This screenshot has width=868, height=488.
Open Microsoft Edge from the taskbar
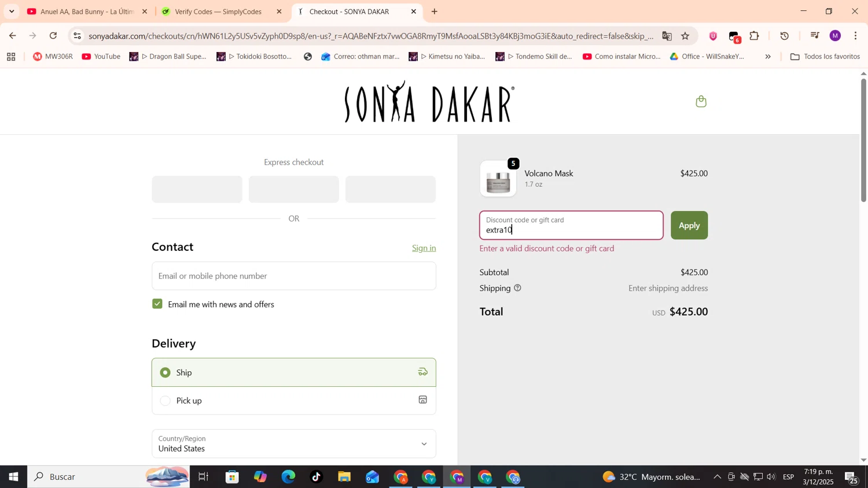288,477
